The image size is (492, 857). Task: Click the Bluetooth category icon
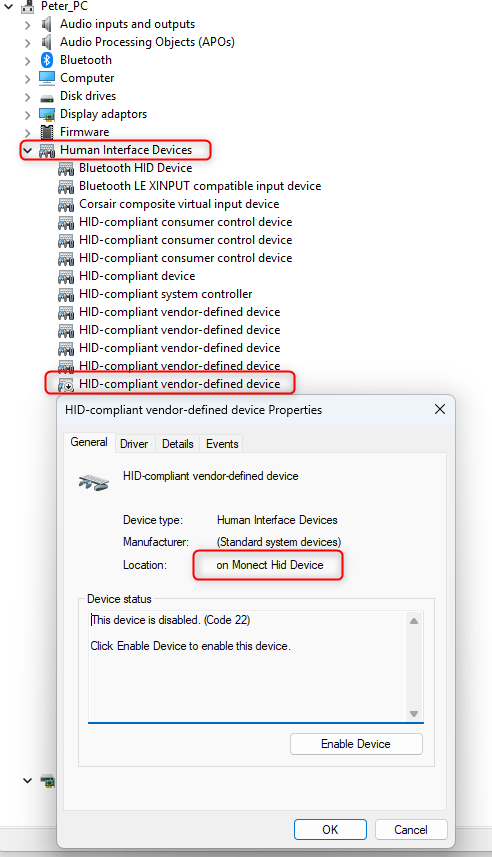[47, 60]
